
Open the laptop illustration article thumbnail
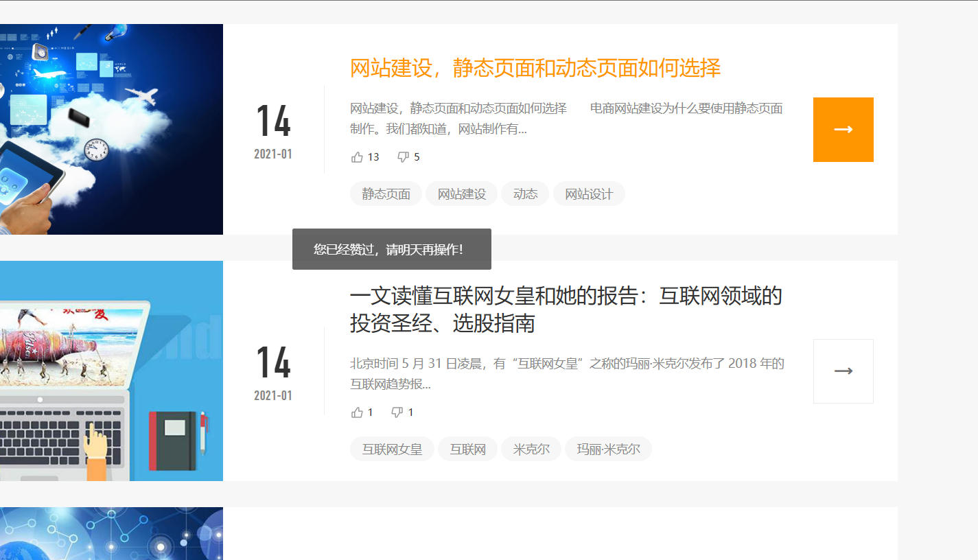pyautogui.click(x=111, y=371)
